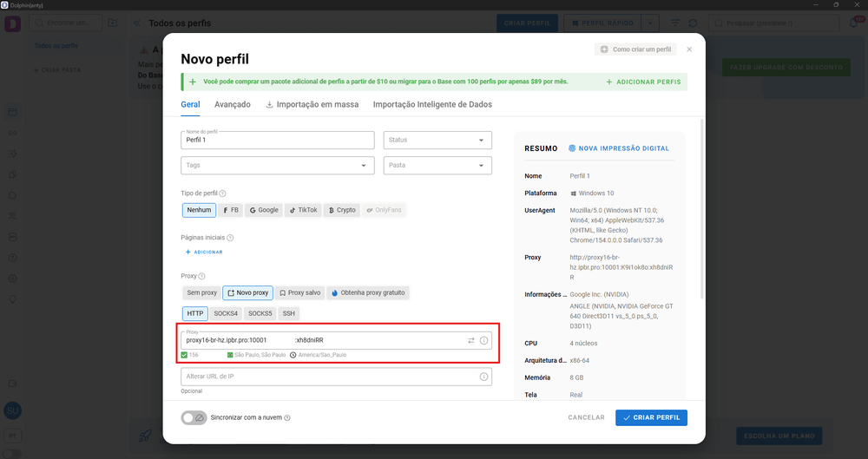Click the swap icon in the Proxy field
This screenshot has height=459, width=868.
pos(471,340)
